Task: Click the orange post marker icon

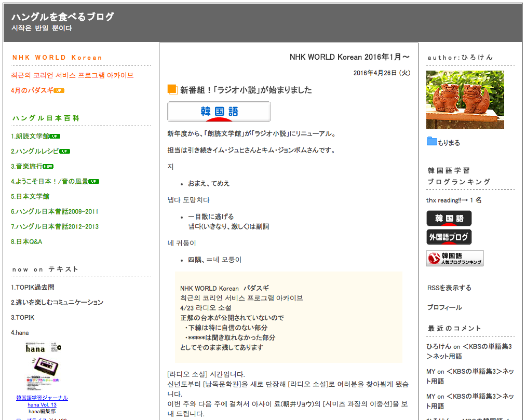Action: click(x=172, y=89)
